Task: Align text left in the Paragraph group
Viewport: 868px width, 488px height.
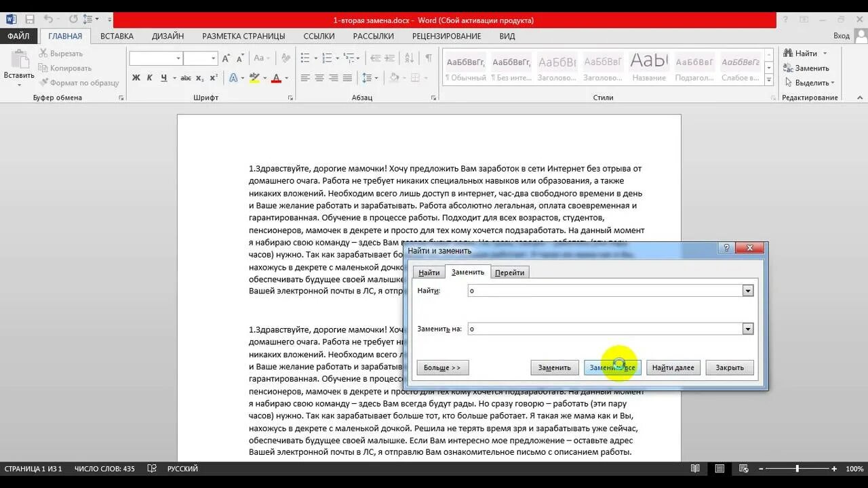Action: [305, 78]
